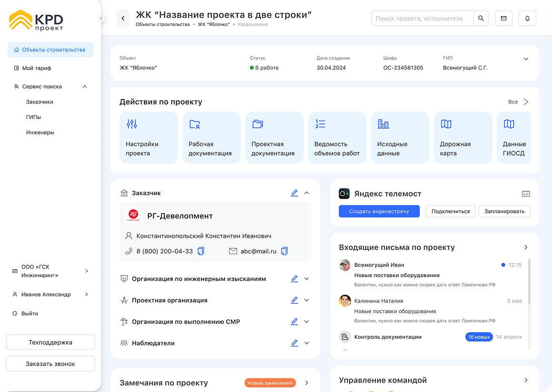This screenshot has height=392, width=552.
Task: Collapse the Сервис поиска sidebar group
Action: click(85, 87)
